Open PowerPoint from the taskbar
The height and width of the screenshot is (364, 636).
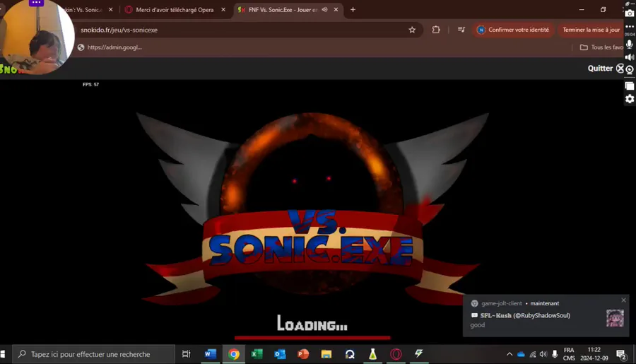click(x=303, y=354)
